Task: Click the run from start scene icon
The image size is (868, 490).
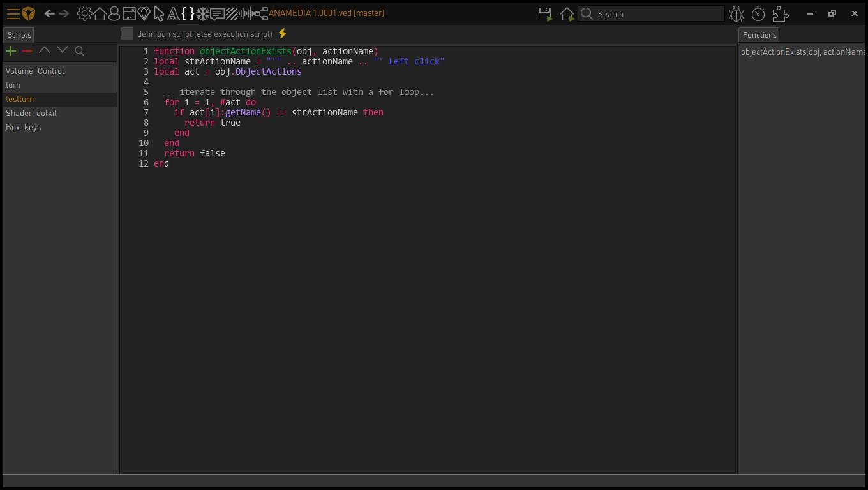Action: pos(567,14)
